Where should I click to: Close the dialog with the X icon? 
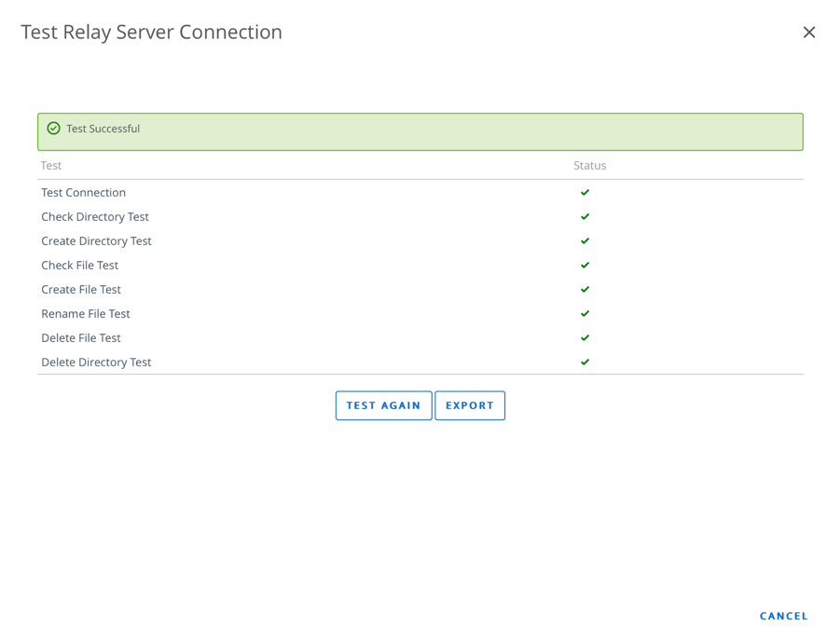click(x=808, y=33)
